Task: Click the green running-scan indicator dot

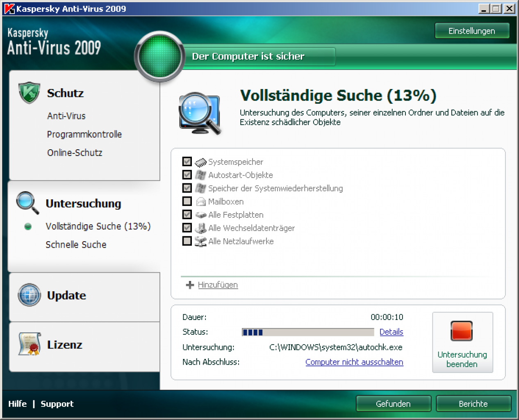Action: (28, 226)
